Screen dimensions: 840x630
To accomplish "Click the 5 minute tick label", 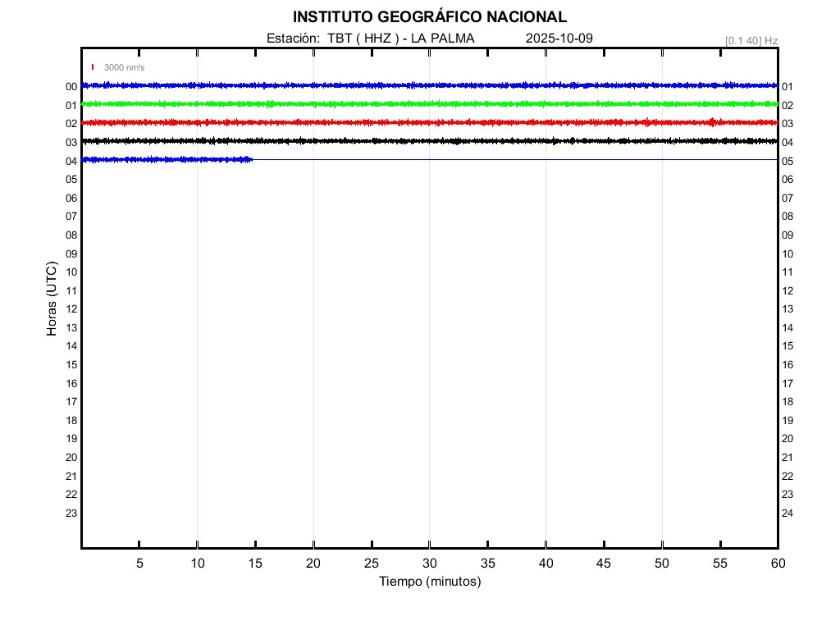I will (x=139, y=564).
